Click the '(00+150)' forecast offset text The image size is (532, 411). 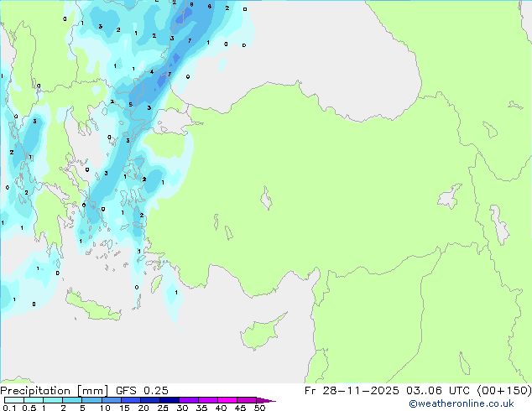pos(504,391)
